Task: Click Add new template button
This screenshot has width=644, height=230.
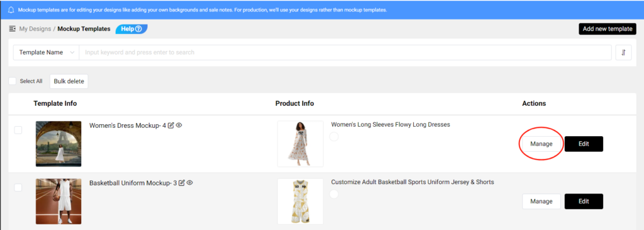Action: [608, 29]
